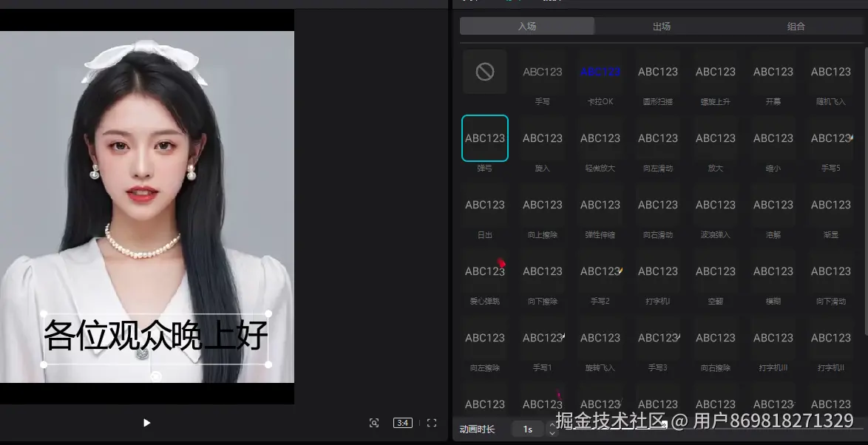Enter fullscreen preview mode
This screenshot has height=445, width=868.
(x=430, y=422)
